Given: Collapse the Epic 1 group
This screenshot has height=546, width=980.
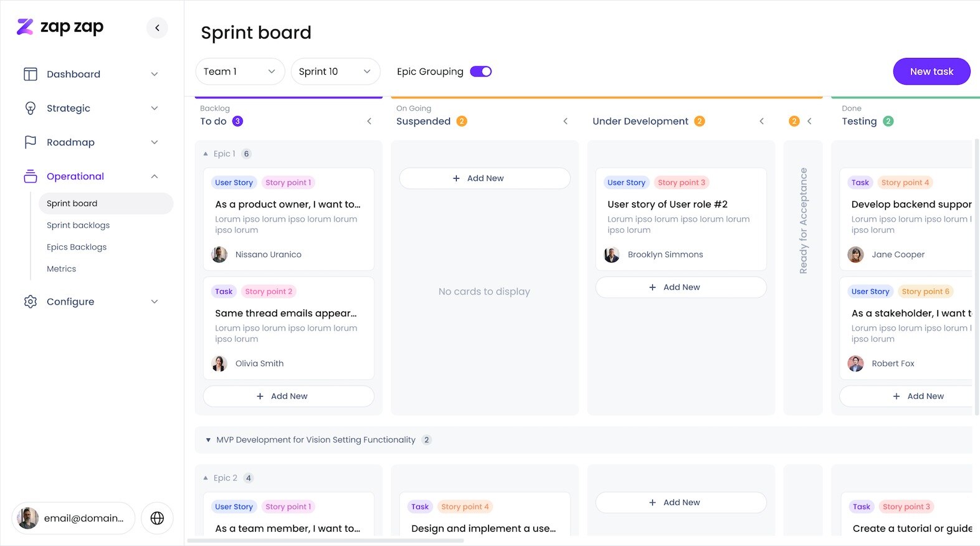Looking at the screenshot, I should click(206, 154).
